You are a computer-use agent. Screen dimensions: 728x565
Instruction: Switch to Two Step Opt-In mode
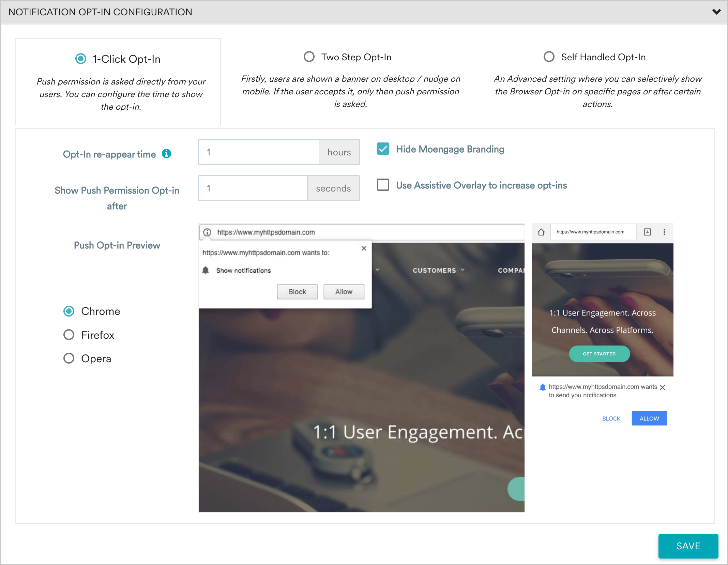[x=309, y=57]
